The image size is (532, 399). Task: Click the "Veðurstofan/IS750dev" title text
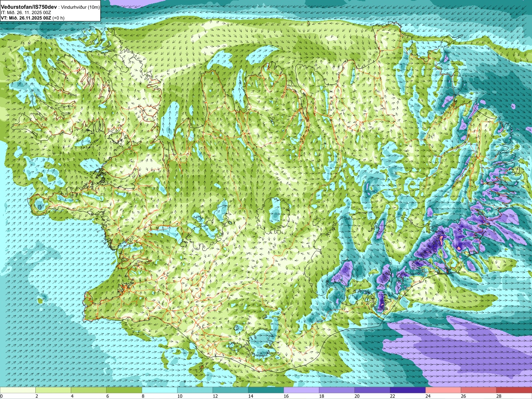coord(29,7)
